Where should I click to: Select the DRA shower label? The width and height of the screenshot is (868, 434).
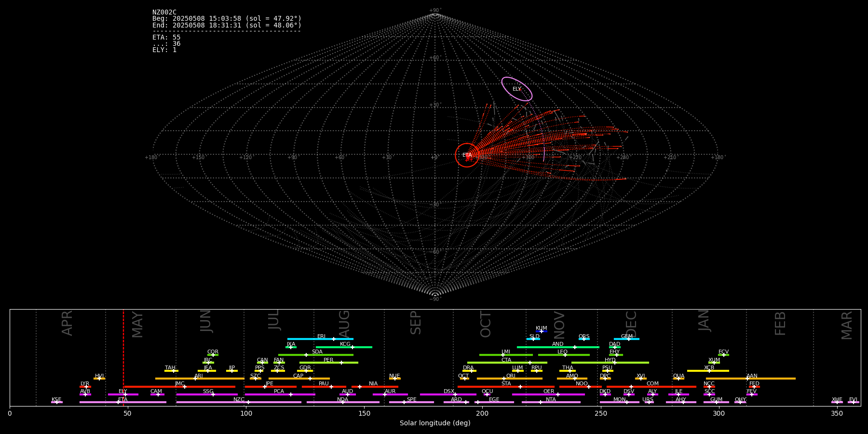(x=468, y=368)
